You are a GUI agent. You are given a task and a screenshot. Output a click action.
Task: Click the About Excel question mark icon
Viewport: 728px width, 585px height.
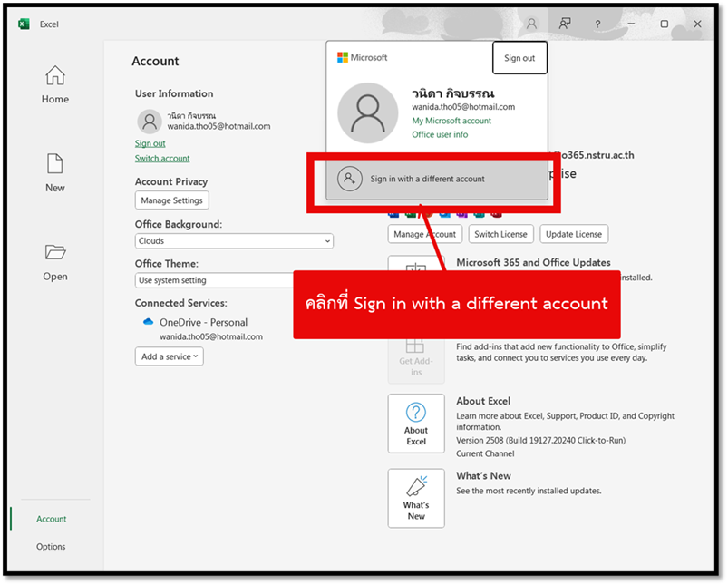[x=416, y=414]
